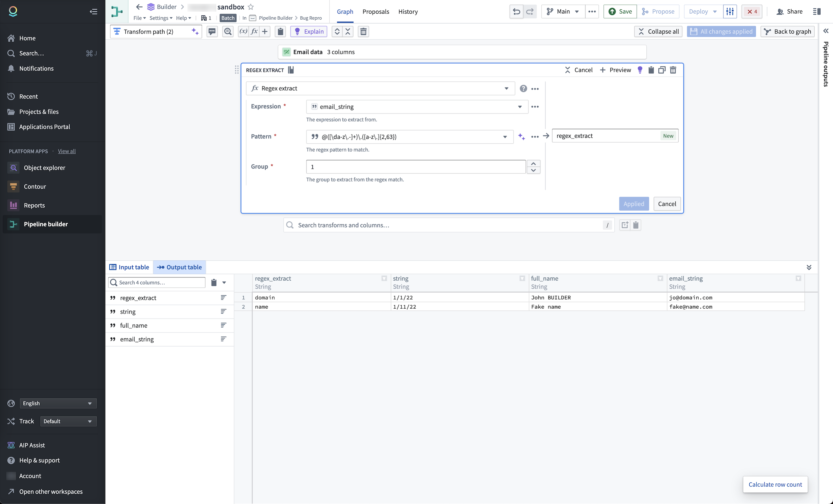
Task: Click the undo arrow icon
Action: click(x=516, y=12)
